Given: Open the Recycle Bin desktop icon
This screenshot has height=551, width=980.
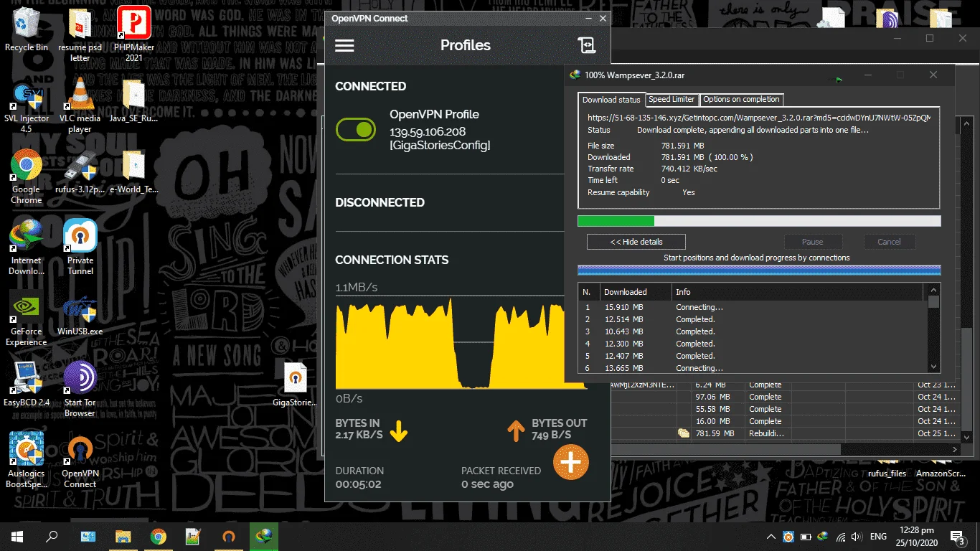Looking at the screenshot, I should (27, 29).
